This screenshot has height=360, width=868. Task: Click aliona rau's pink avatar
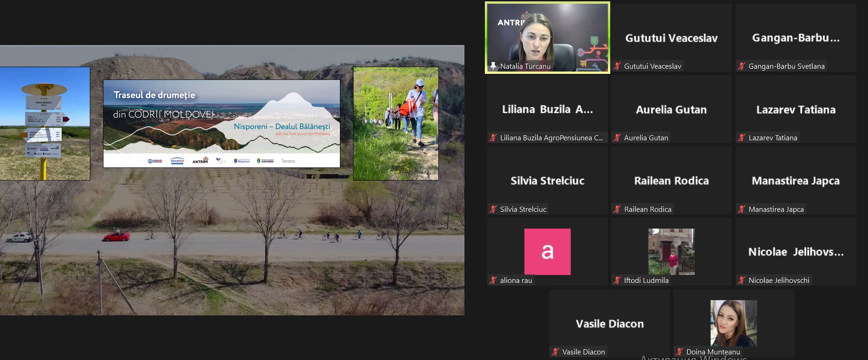547,251
